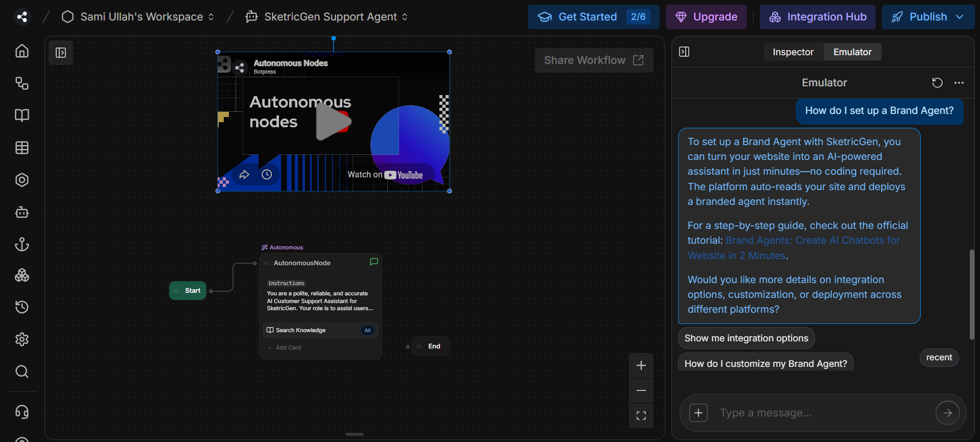This screenshot has width=980, height=442.
Task: Open the Tables grid icon in sidebar
Action: 22,148
